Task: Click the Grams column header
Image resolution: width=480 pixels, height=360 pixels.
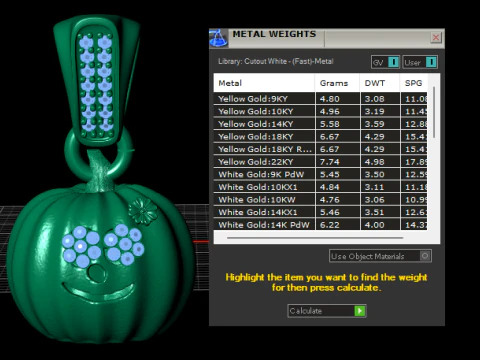Action: (337, 83)
